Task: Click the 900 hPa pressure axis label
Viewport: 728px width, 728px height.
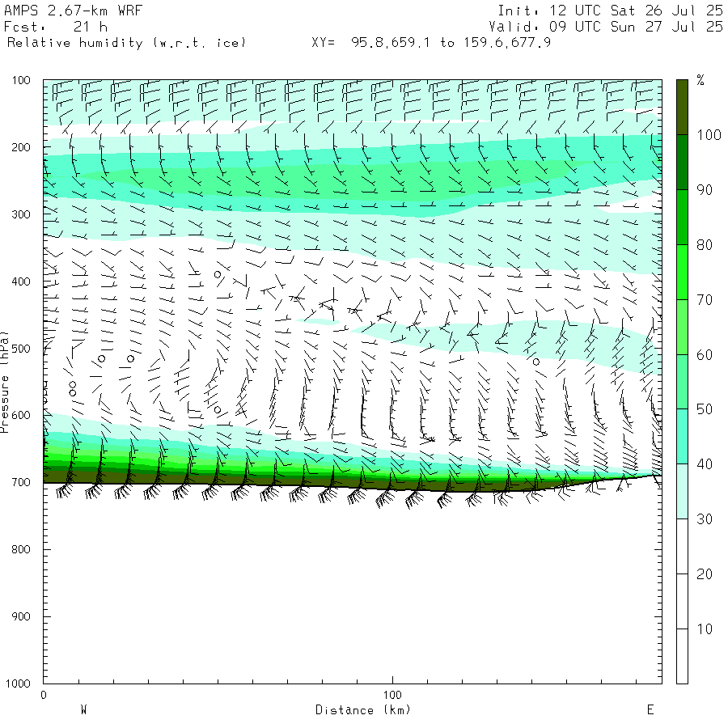Action: point(21,616)
